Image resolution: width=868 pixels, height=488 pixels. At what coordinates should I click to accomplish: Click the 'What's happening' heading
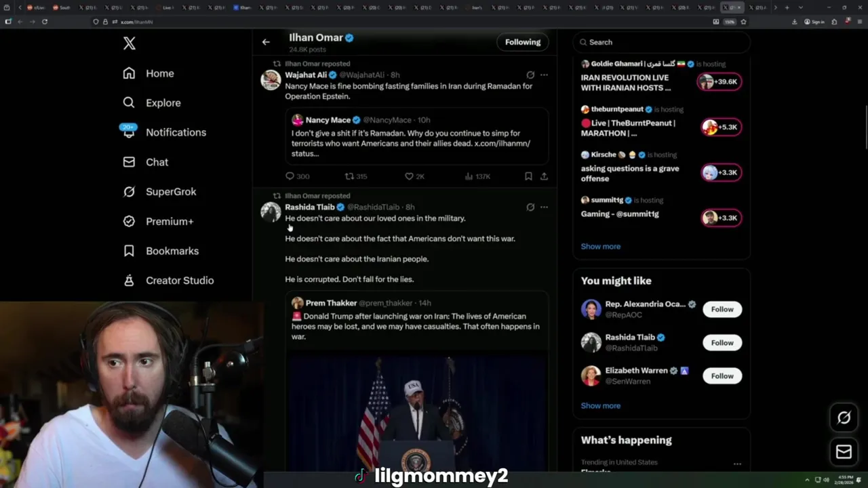(x=626, y=440)
